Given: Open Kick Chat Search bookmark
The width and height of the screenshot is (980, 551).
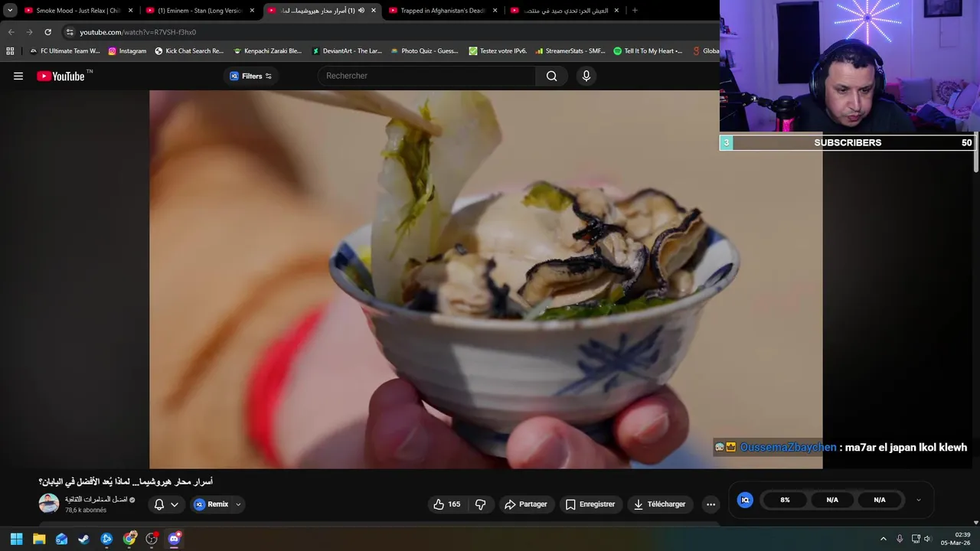Looking at the screenshot, I should [x=189, y=51].
